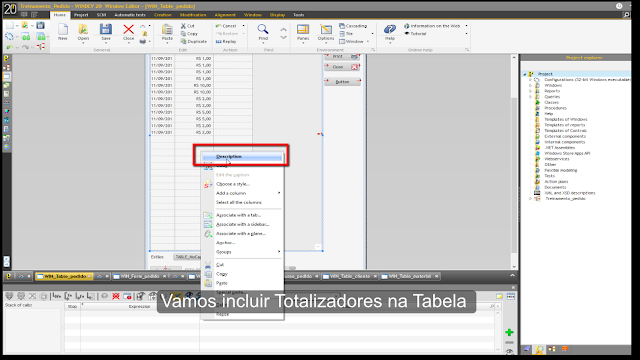
Task: Click the Find magnifier icon
Action: (x=263, y=29)
